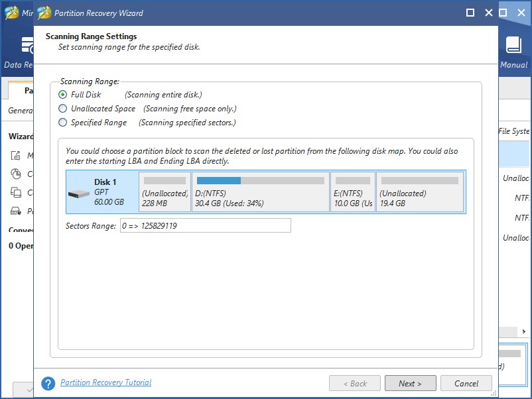The width and height of the screenshot is (532, 399).
Task: Pick the E:(NTFS) 10.0 GB partition block
Action: point(352,192)
